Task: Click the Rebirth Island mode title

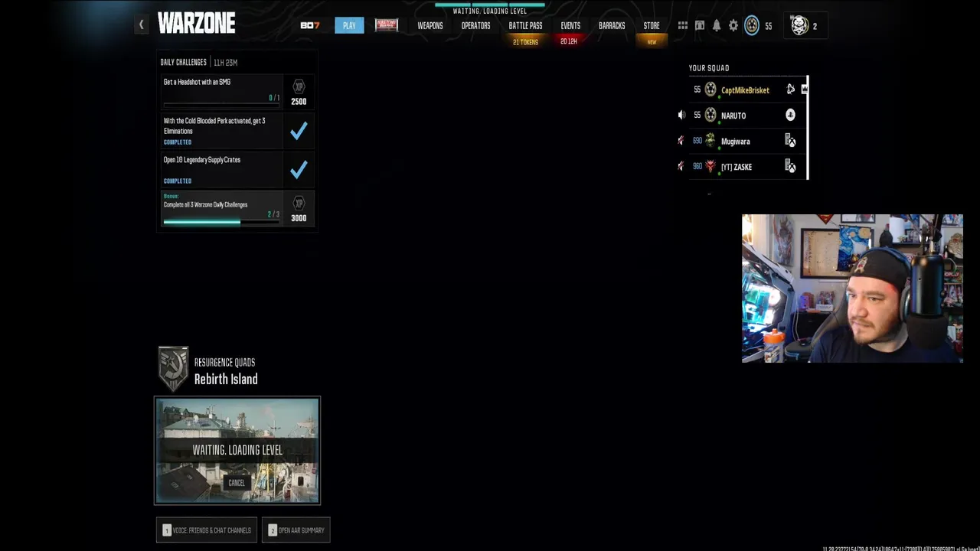Action: point(226,380)
